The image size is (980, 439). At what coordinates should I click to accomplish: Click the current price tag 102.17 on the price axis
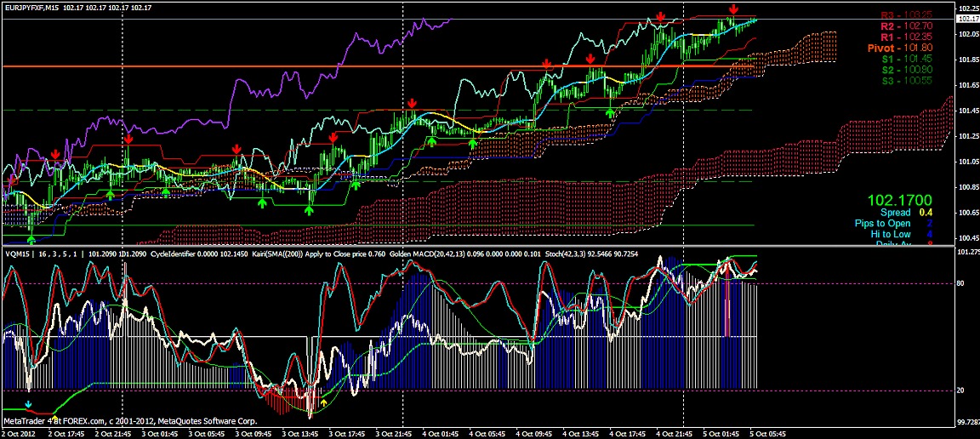[x=967, y=20]
